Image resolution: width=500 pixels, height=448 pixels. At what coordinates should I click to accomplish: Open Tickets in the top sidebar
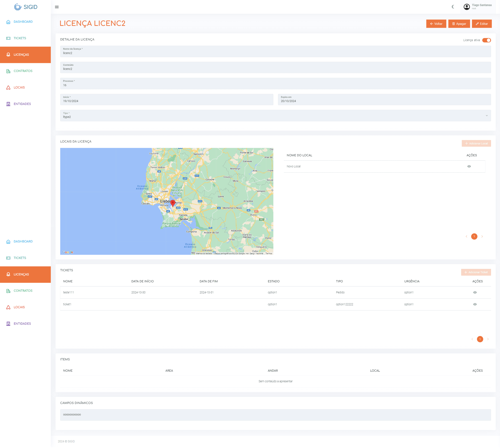click(20, 38)
